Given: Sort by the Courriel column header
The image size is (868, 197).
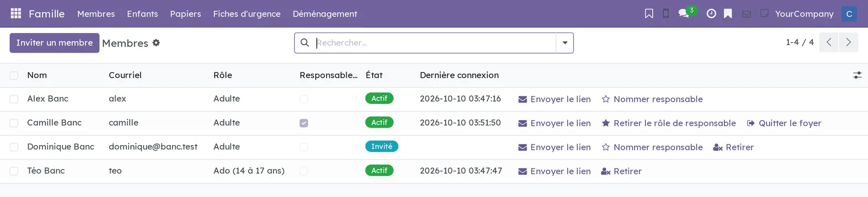Looking at the screenshot, I should click(125, 75).
